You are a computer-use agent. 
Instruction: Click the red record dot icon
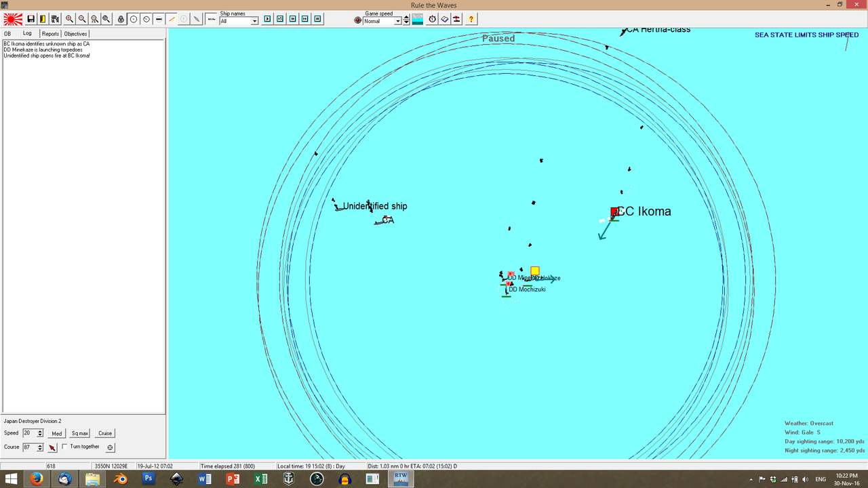click(x=358, y=20)
